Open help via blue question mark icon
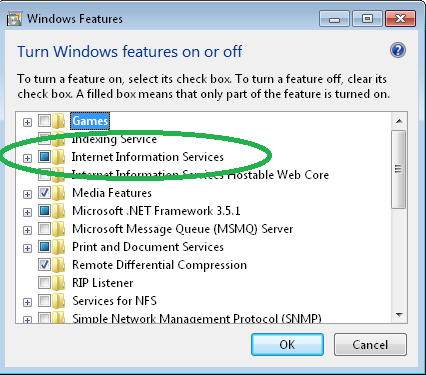Image resolution: width=426 pixels, height=375 pixels. 398,51
